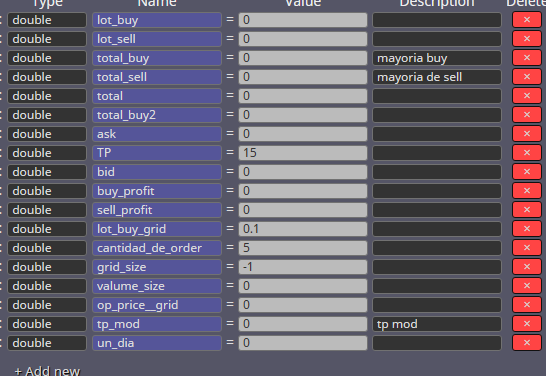Edit the value field of total_buy

click(303, 58)
